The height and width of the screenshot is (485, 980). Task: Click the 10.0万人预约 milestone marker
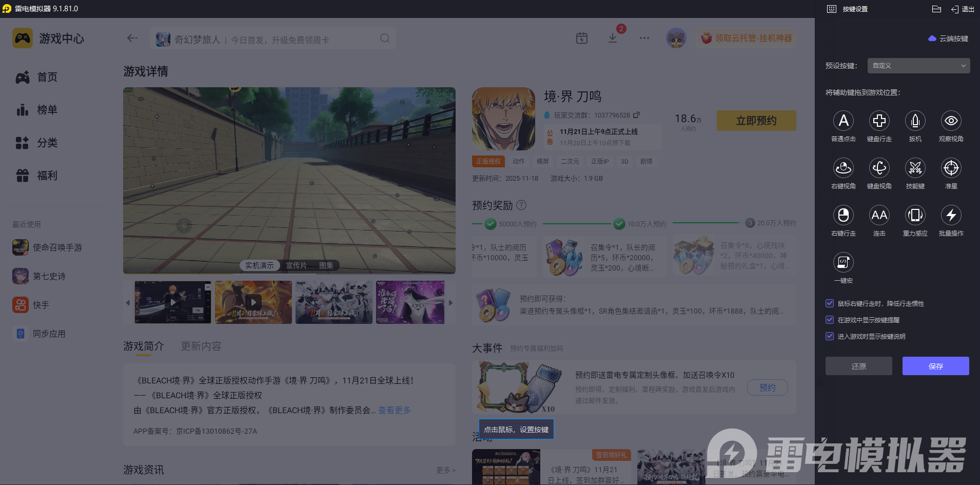(619, 224)
